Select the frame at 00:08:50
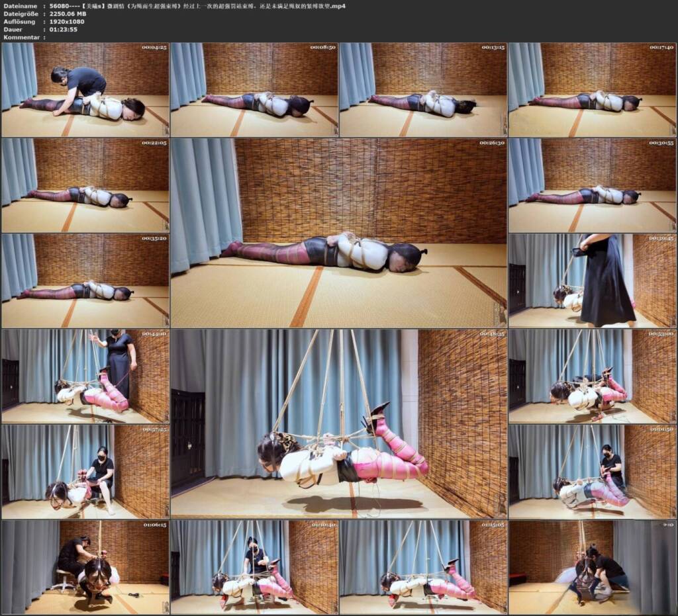 254,89
